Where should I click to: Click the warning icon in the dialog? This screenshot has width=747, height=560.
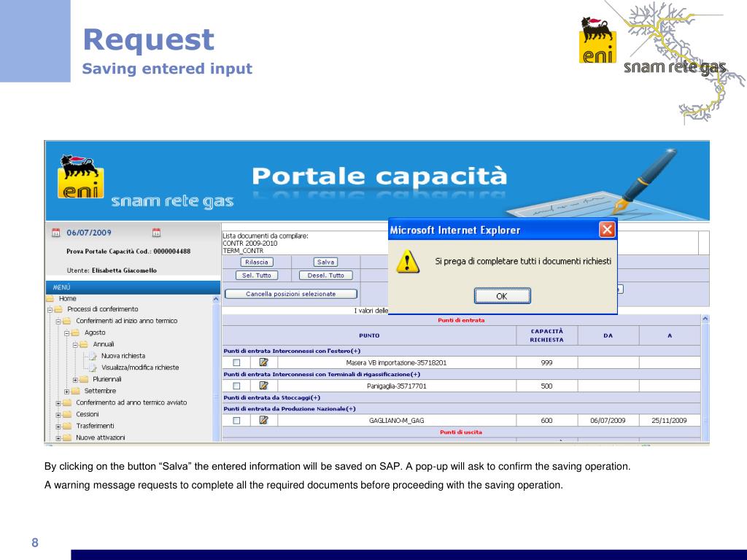(408, 261)
